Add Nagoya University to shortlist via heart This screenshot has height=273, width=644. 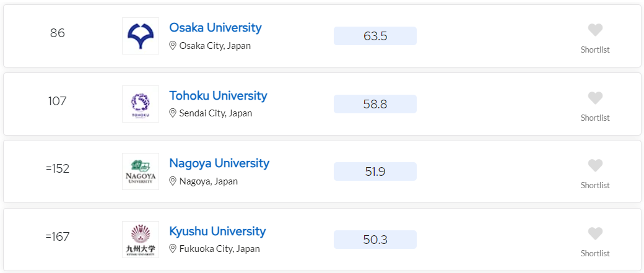[595, 165]
